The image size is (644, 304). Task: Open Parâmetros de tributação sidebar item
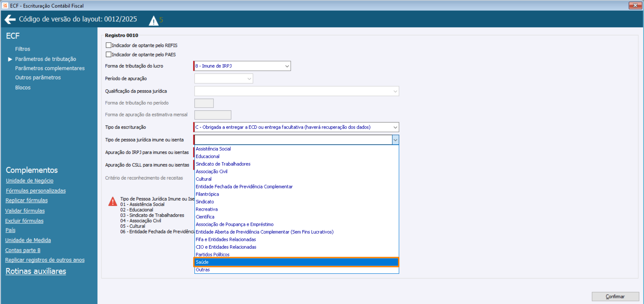click(x=46, y=59)
